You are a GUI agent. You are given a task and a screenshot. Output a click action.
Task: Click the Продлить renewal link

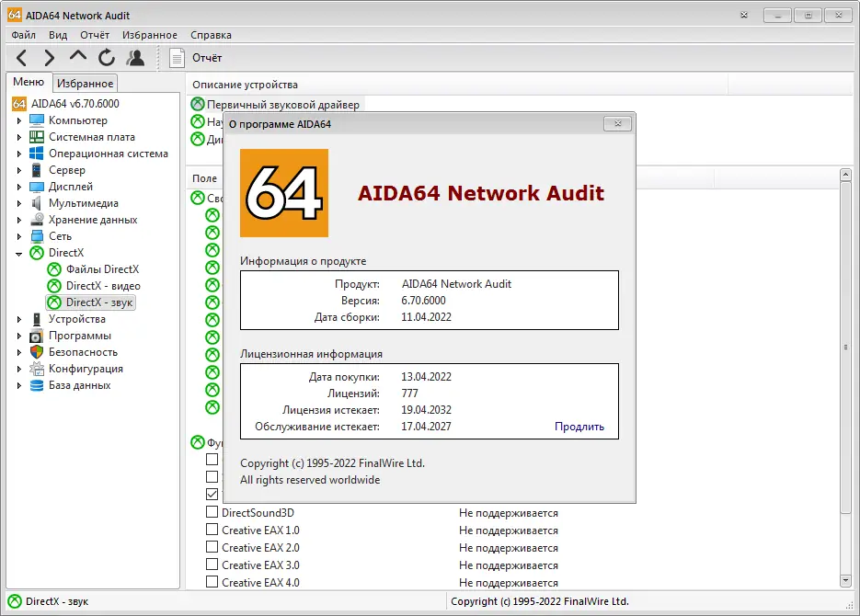coord(579,427)
